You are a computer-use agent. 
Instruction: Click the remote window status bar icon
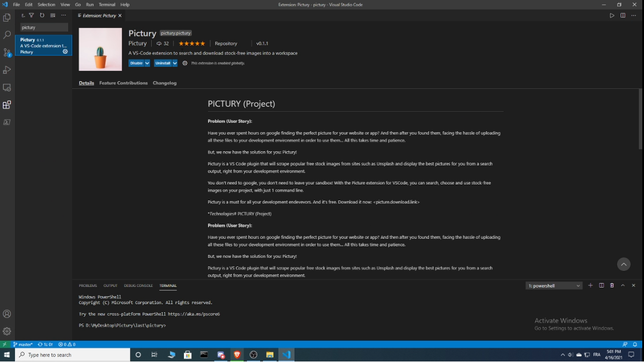pyautogui.click(x=5, y=344)
